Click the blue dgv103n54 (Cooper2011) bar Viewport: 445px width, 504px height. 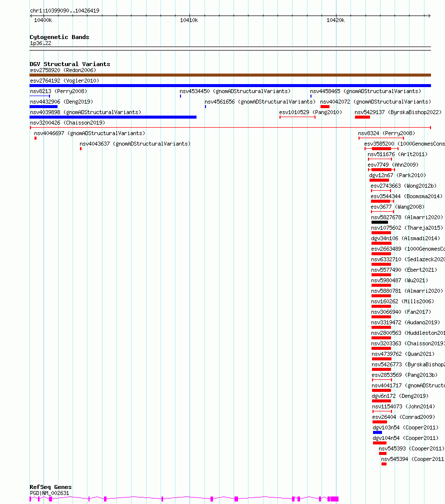[x=377, y=432]
